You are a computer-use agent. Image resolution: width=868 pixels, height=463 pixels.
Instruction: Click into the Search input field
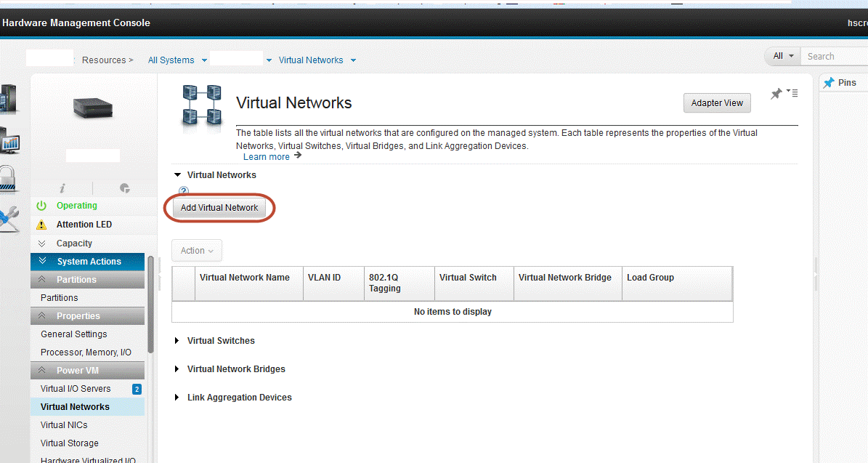click(835, 56)
